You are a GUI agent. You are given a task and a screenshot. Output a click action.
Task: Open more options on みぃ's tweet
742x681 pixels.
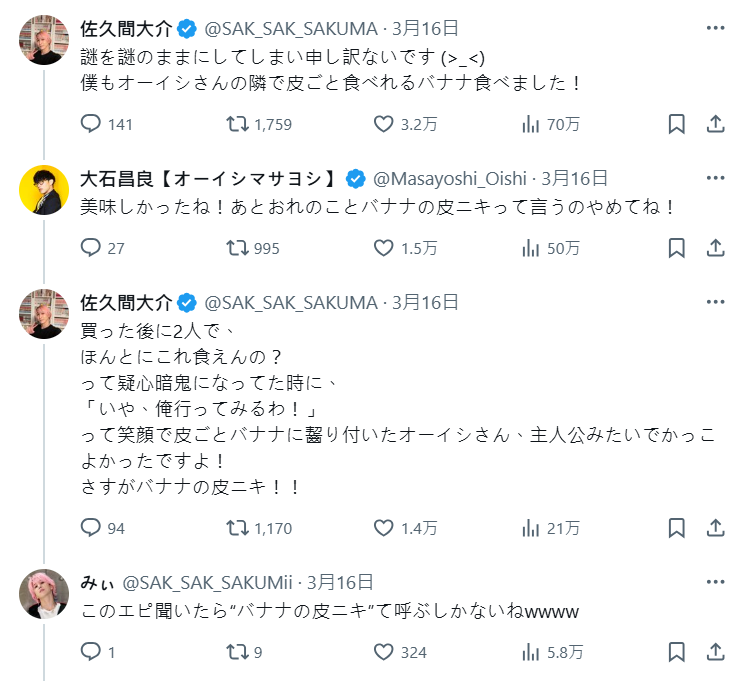pyautogui.click(x=715, y=581)
